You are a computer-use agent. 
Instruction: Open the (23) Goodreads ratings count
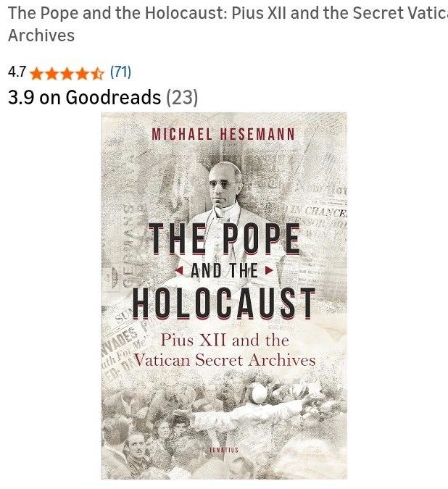(182, 97)
